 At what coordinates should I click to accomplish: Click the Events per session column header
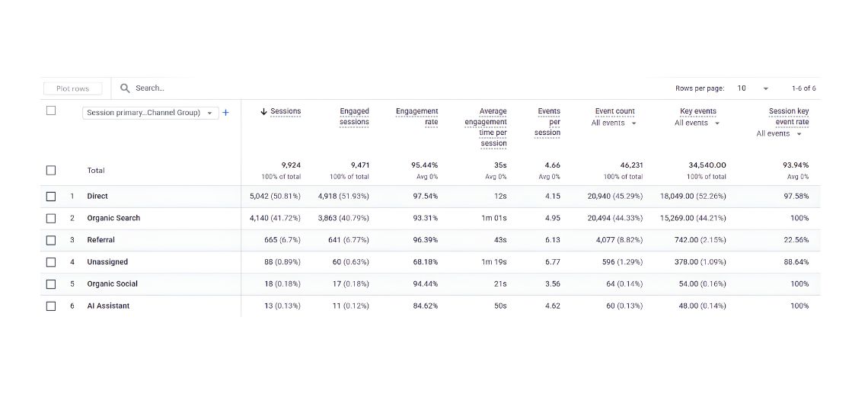[547, 122]
